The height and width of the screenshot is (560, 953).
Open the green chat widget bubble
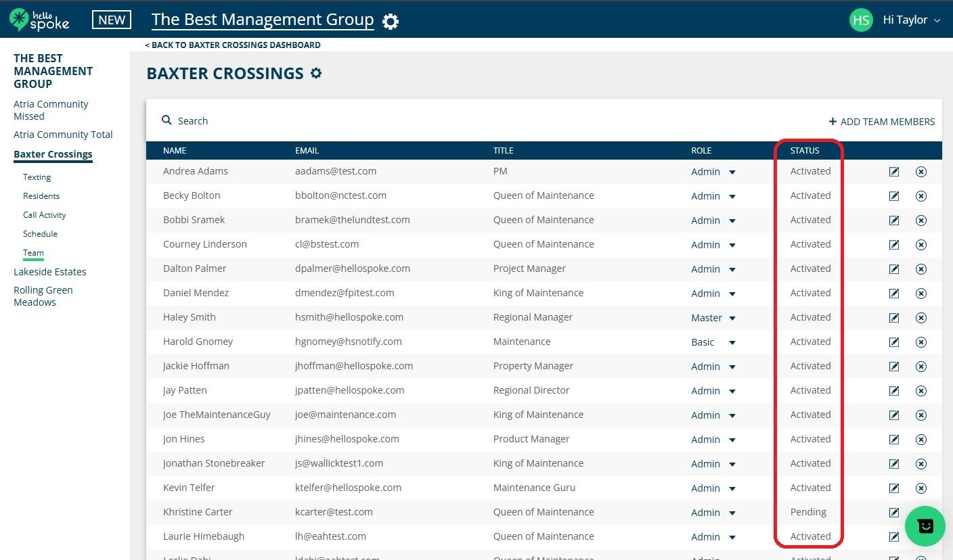point(925,526)
